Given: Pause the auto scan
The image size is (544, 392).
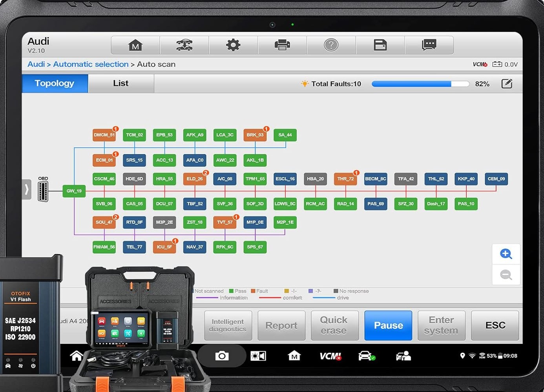Looking at the screenshot, I should tap(388, 325).
